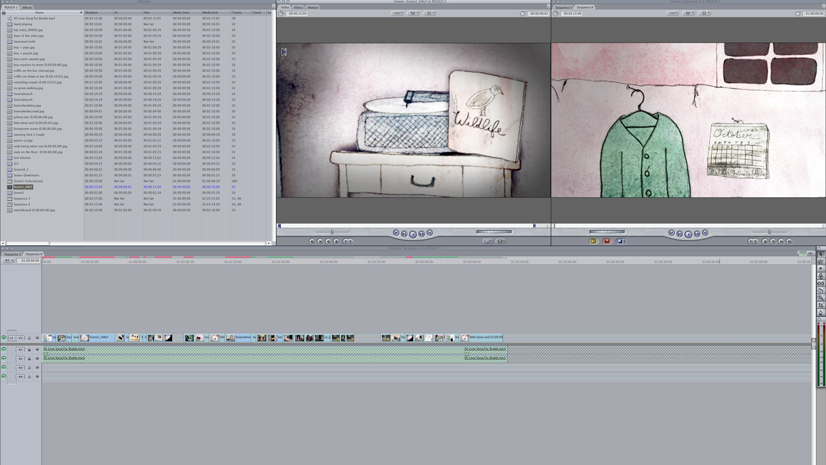Click Play In to Out in Viewer
This screenshot has width=826, height=465.
(405, 233)
